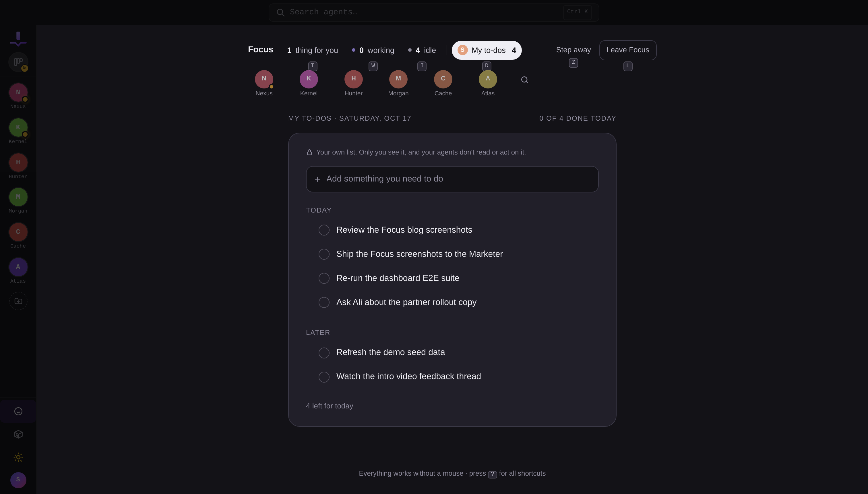Select the My to-dos pill
Viewport: 868px width, 494px height.
coord(487,50)
